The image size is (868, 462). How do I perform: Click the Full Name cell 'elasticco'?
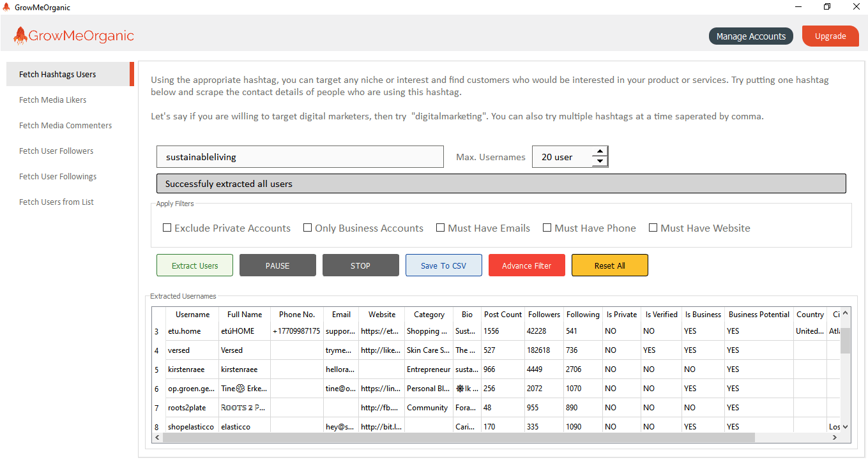tap(245, 427)
